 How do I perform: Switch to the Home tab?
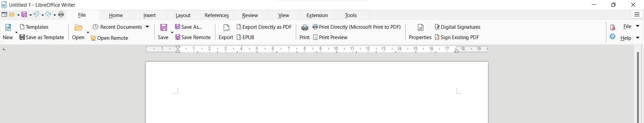tap(116, 15)
